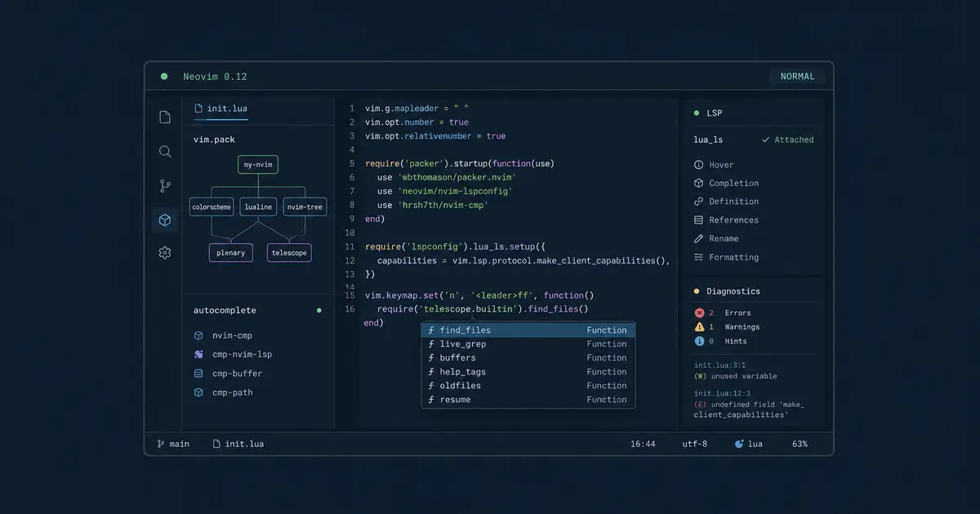Click the blue Hints info icon

(x=699, y=341)
